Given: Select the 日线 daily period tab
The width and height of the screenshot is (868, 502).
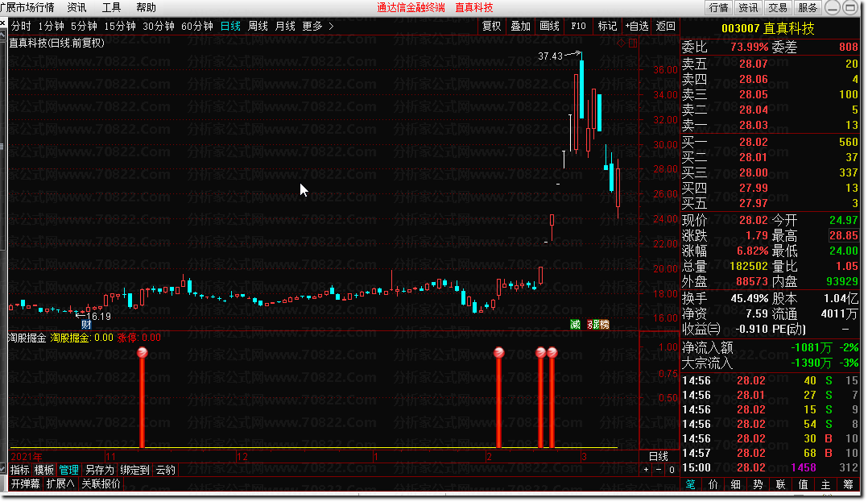Looking at the screenshot, I should click(230, 26).
